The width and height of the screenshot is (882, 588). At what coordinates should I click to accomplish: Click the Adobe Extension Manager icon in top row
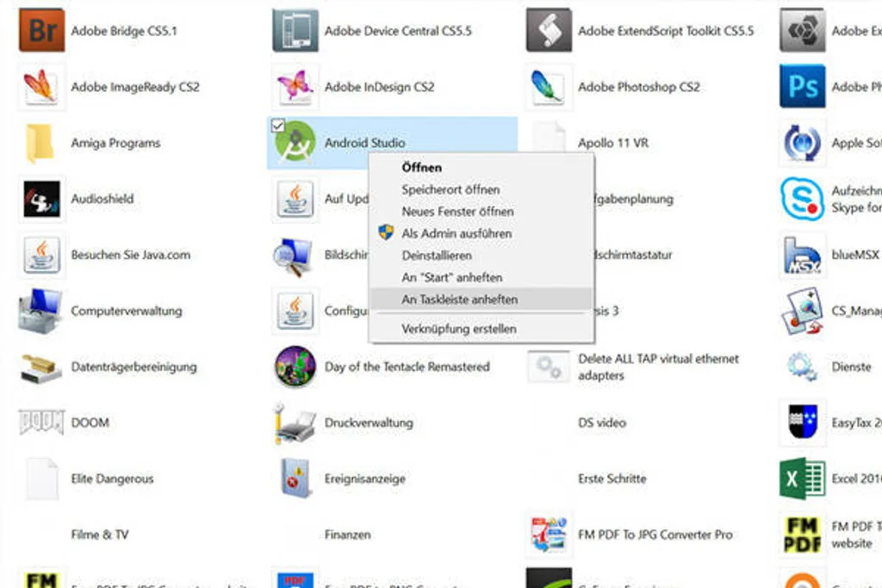(803, 30)
